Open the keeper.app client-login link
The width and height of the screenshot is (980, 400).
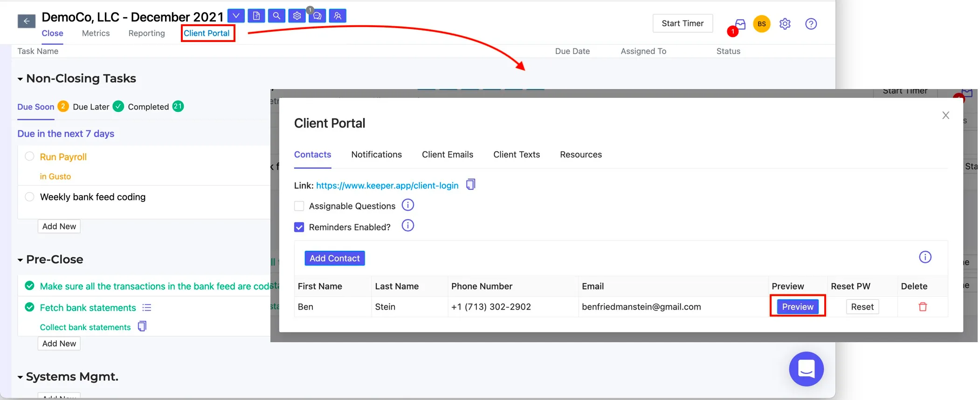pos(387,186)
